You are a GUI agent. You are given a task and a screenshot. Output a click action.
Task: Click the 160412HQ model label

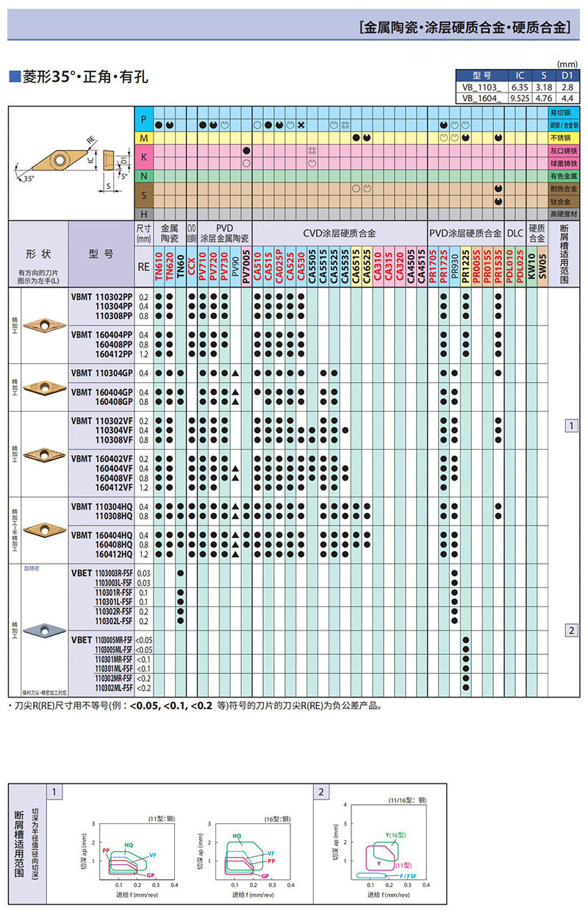point(112,553)
